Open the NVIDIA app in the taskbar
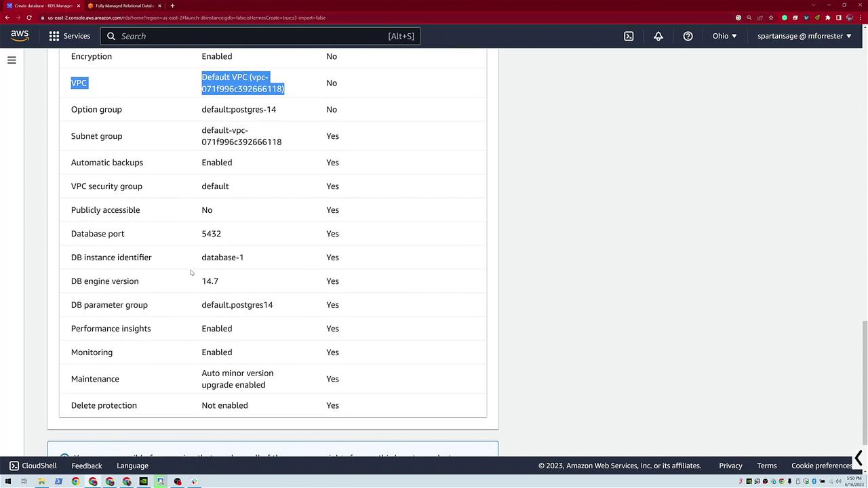This screenshot has height=488, width=868. coord(143,481)
